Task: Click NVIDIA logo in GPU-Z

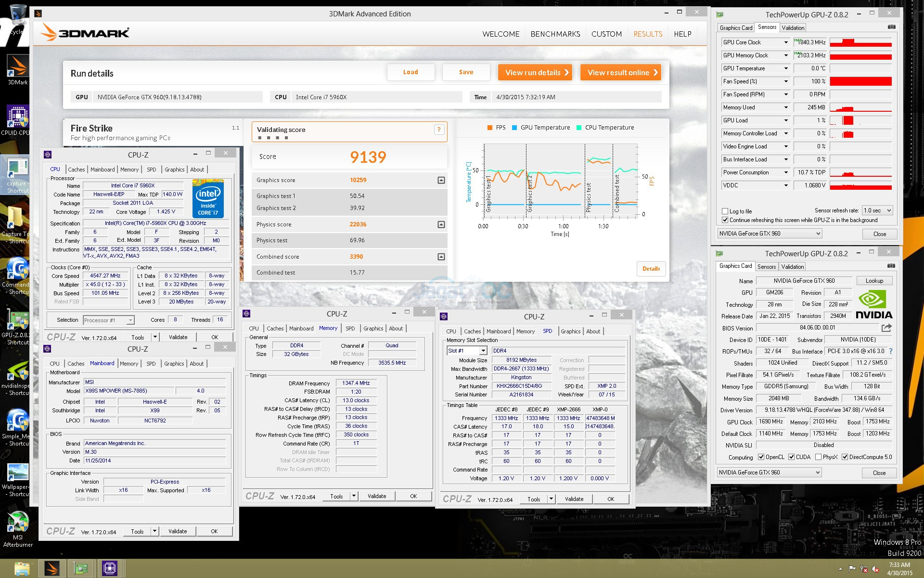Action: click(874, 304)
